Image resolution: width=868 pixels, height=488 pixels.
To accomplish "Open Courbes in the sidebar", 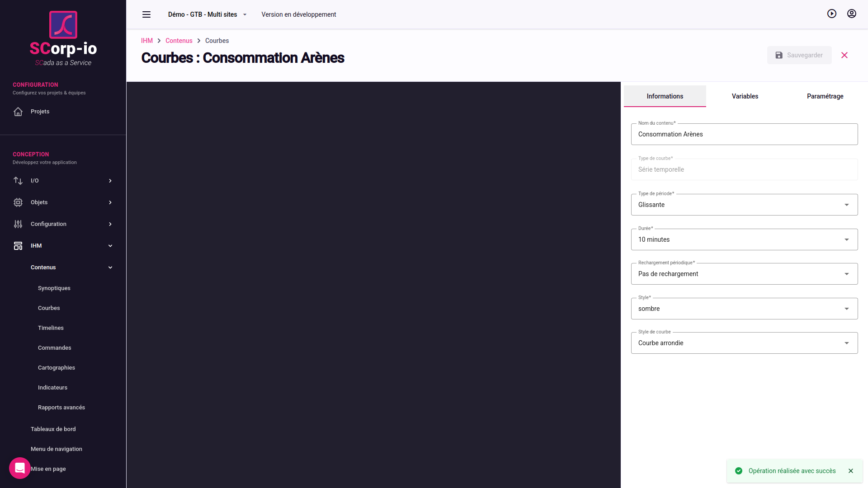I will (49, 308).
